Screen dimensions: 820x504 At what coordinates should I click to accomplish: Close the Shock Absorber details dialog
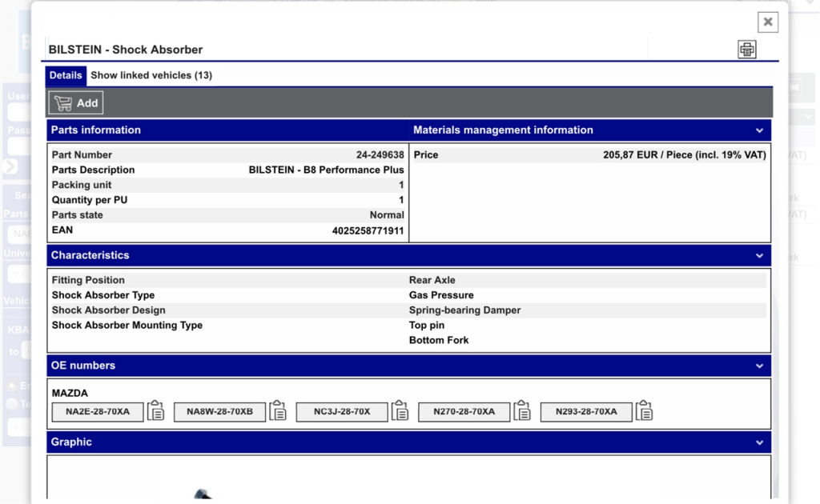coord(768,22)
